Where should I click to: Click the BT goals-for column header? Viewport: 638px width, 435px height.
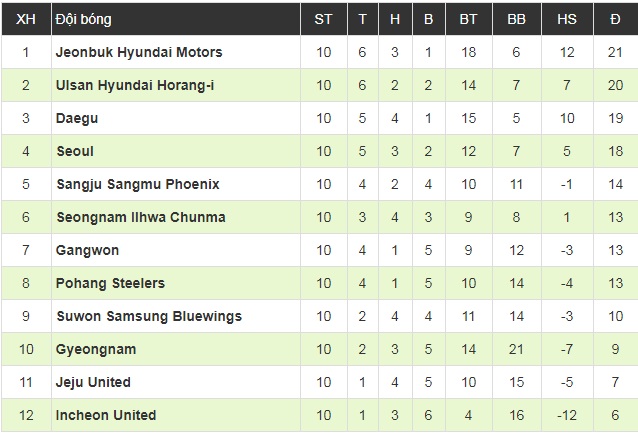pos(468,18)
